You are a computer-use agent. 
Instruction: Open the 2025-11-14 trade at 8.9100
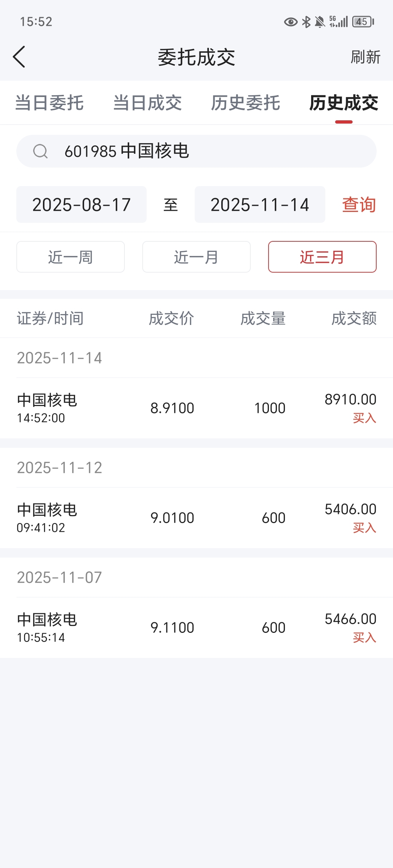[196, 408]
